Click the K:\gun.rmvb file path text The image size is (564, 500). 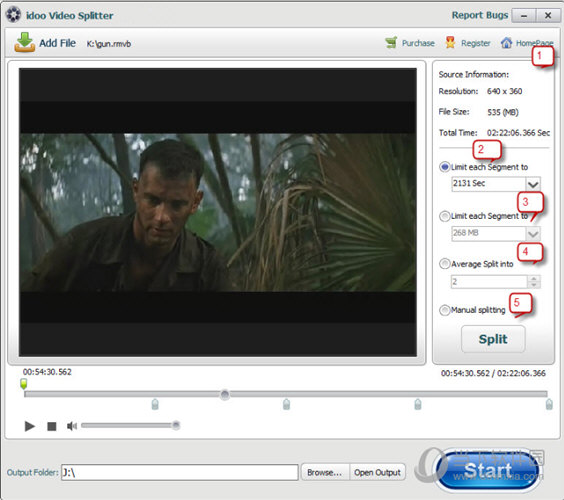109,44
